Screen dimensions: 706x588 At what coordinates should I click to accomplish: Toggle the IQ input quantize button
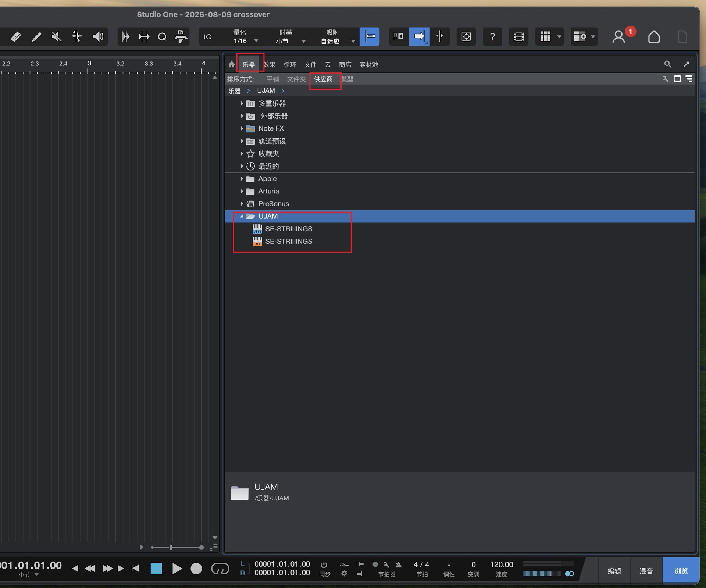[x=208, y=37]
